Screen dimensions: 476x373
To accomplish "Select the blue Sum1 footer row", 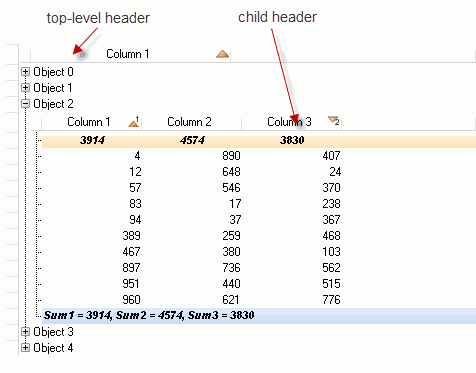I will click(259, 315).
